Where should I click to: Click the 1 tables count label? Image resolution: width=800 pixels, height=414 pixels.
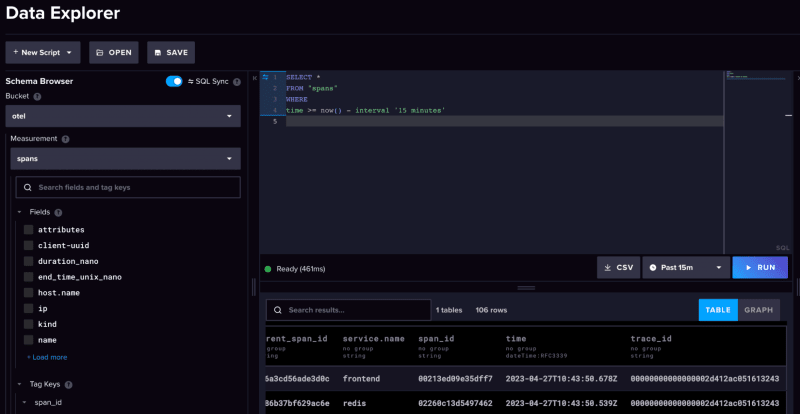tap(449, 310)
